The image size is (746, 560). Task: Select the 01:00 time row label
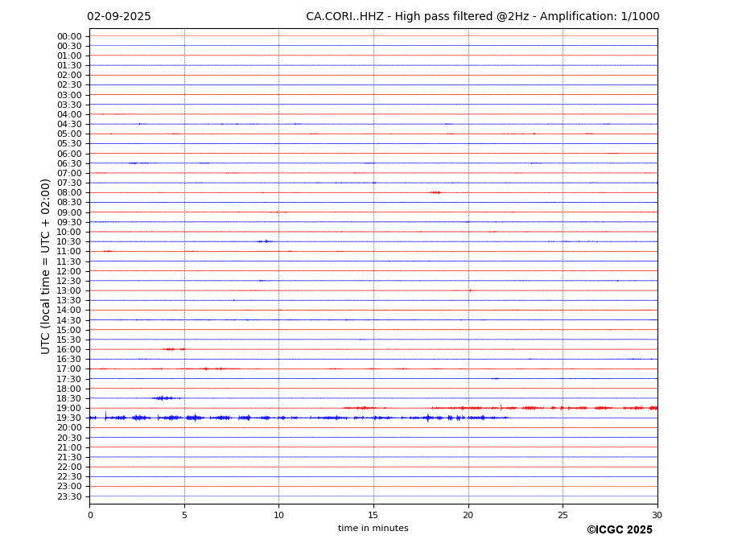pos(69,56)
